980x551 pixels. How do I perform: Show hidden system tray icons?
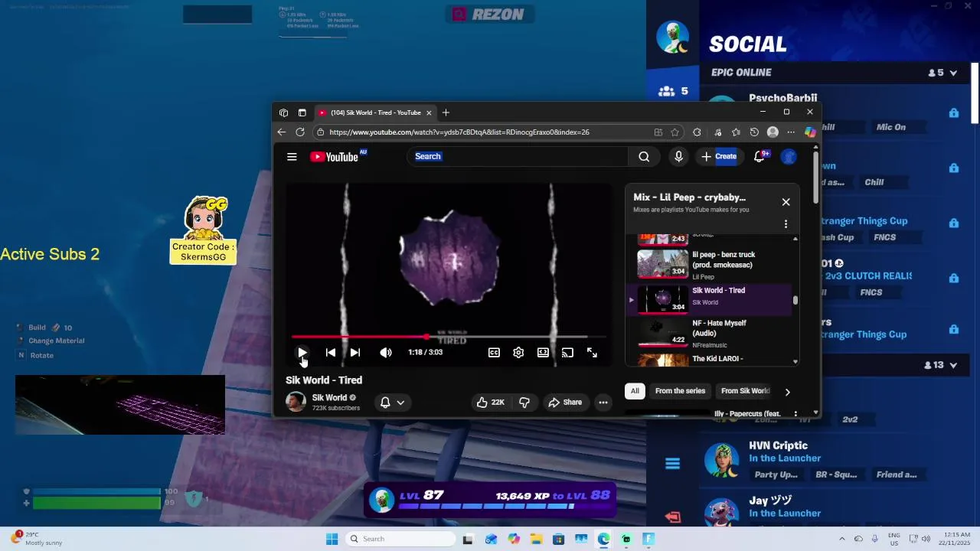pyautogui.click(x=841, y=539)
